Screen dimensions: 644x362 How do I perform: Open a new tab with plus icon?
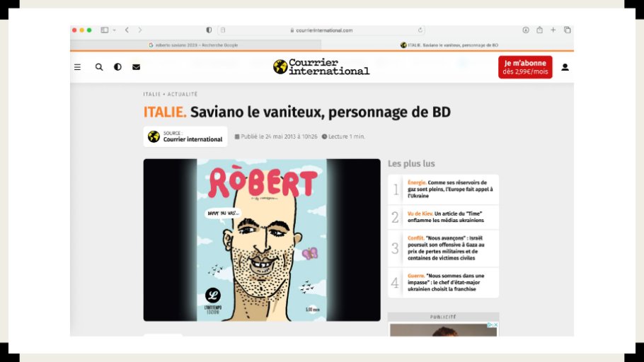click(x=553, y=30)
